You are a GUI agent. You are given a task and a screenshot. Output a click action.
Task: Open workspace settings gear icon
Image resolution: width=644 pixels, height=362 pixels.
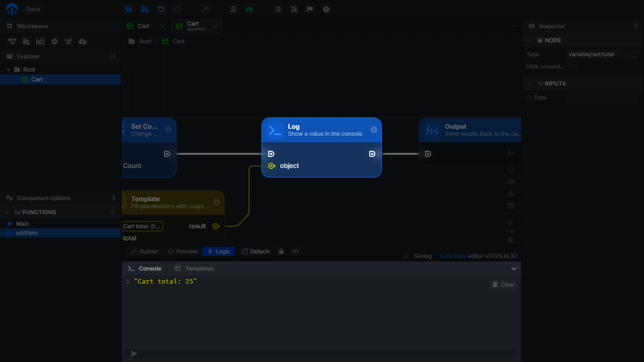pos(54,41)
